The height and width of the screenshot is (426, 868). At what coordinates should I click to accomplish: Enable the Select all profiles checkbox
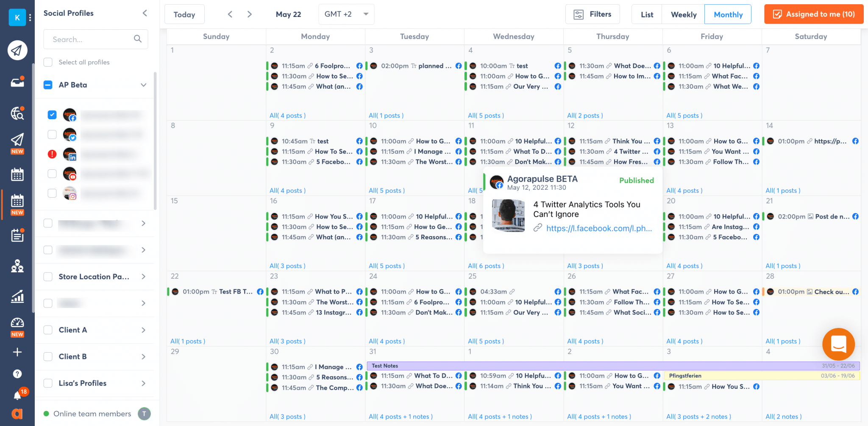(48, 62)
